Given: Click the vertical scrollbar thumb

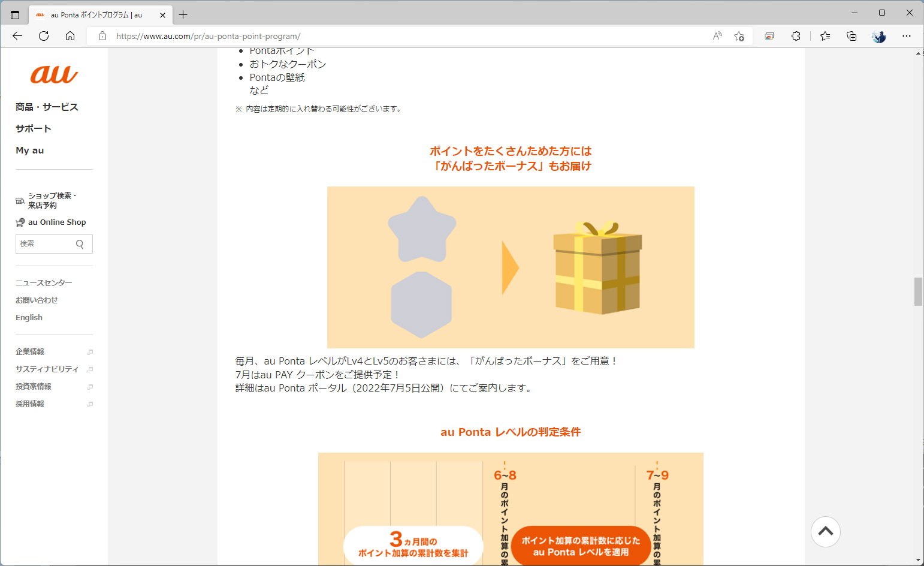Looking at the screenshot, I should (x=918, y=292).
